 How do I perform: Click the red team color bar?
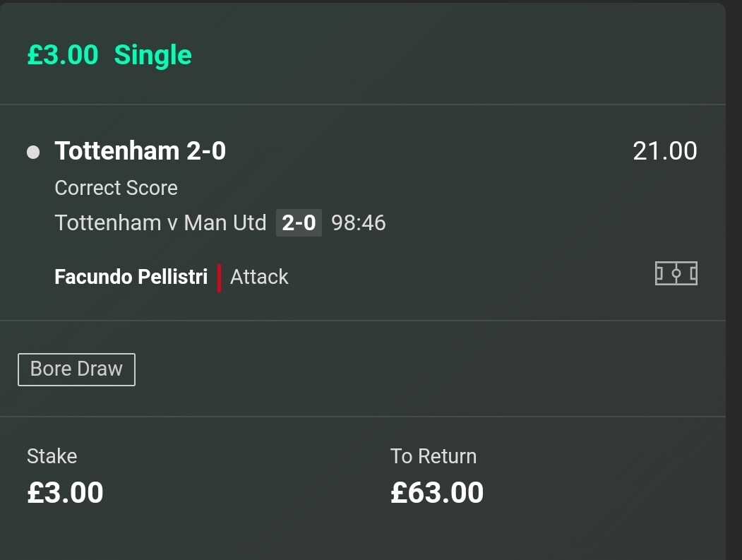[219, 278]
